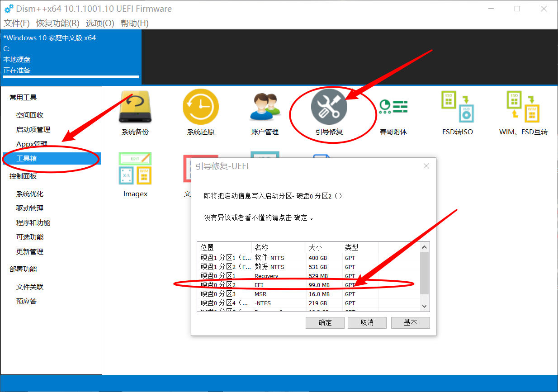Click the partition list scroll-down arrow
This screenshot has height=392, width=558.
[424, 307]
